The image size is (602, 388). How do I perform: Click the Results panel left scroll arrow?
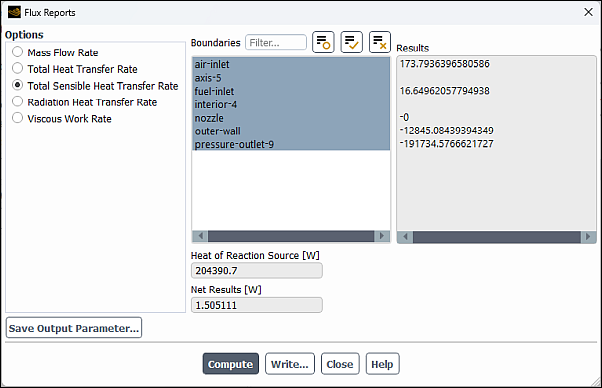click(x=405, y=237)
